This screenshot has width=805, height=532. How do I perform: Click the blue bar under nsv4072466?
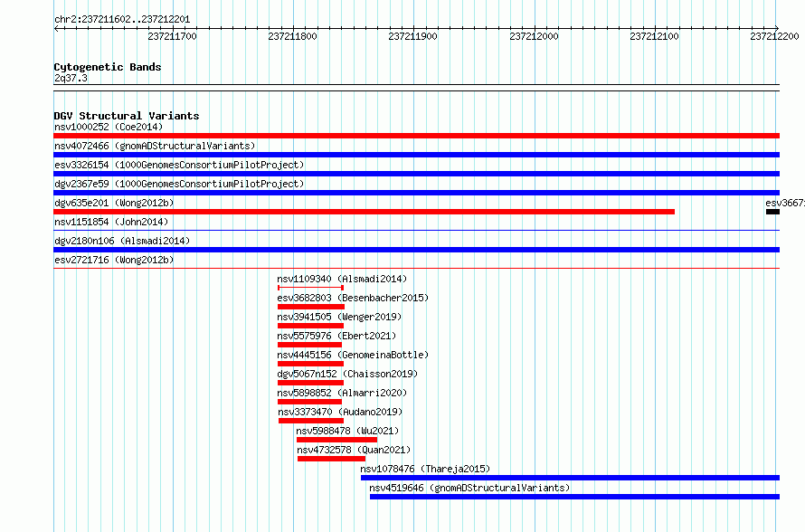point(416,155)
